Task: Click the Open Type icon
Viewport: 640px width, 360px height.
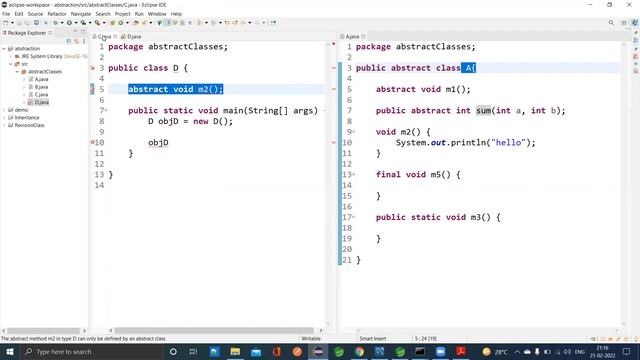Action: (136, 23)
